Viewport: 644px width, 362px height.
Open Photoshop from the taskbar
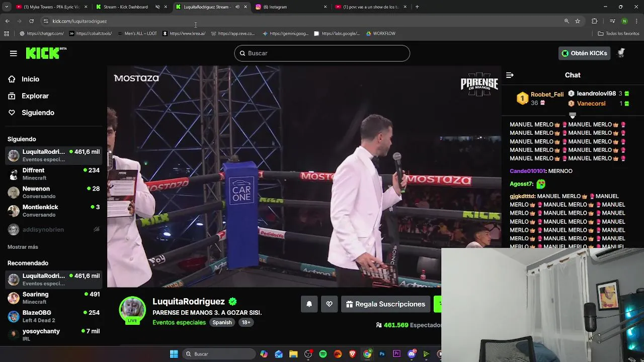click(x=382, y=354)
